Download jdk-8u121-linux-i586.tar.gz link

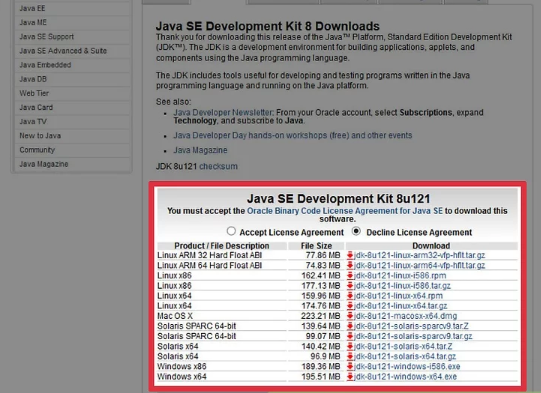402,286
